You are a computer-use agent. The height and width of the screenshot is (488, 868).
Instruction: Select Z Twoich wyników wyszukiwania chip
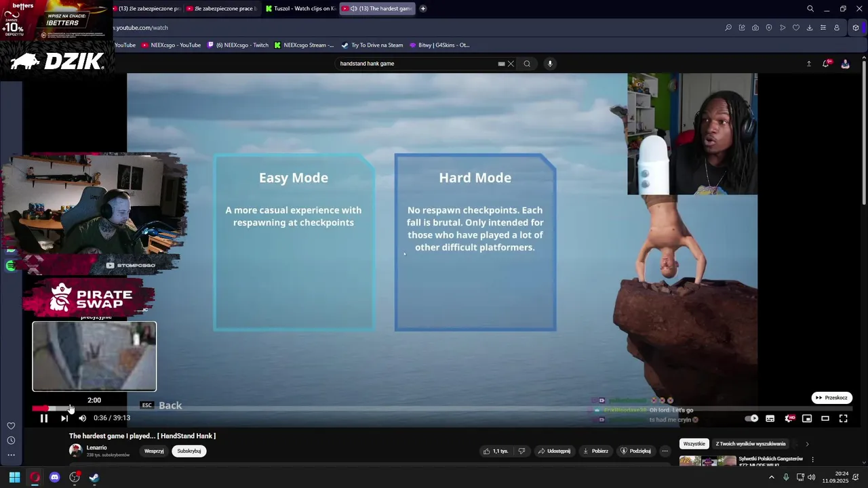coord(751,444)
